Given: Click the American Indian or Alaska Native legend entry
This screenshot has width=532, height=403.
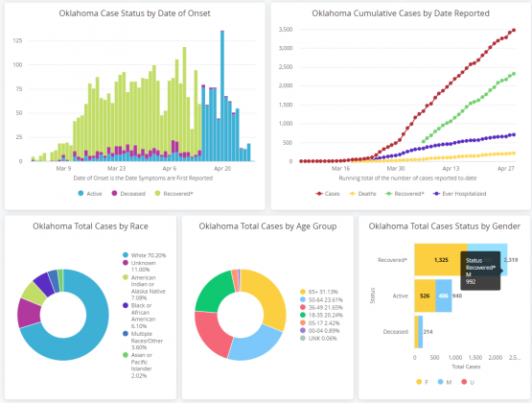Looking at the screenshot, I should (x=144, y=288).
